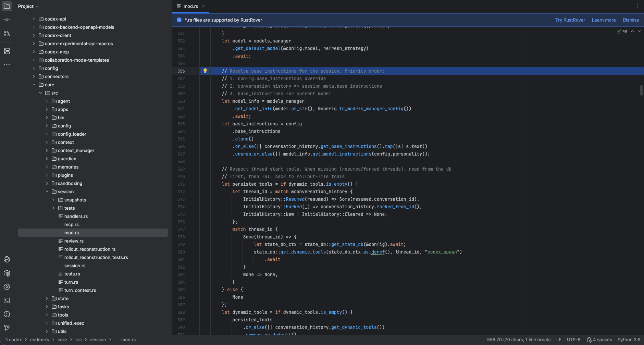Collapse the core folder
The height and width of the screenshot is (345, 644).
pyautogui.click(x=34, y=85)
